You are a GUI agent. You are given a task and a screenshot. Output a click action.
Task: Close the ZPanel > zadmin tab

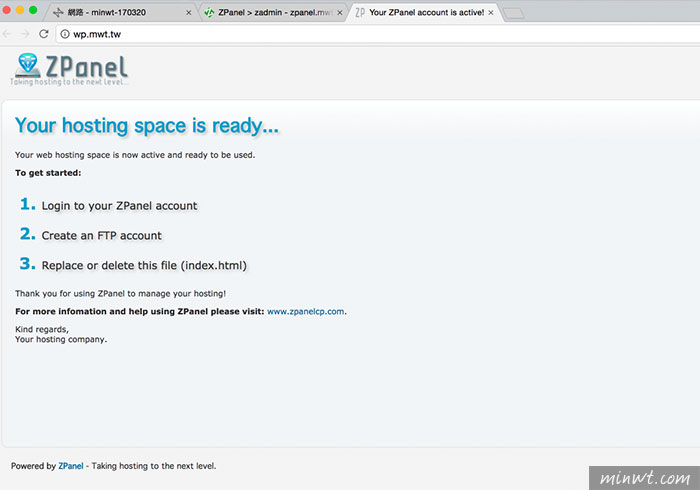(x=340, y=12)
